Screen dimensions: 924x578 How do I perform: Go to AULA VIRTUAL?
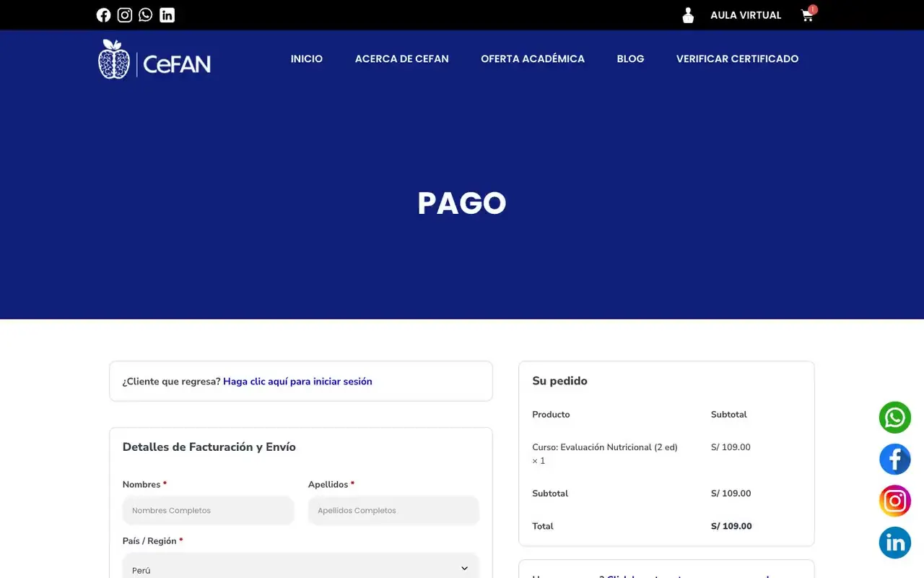point(746,15)
